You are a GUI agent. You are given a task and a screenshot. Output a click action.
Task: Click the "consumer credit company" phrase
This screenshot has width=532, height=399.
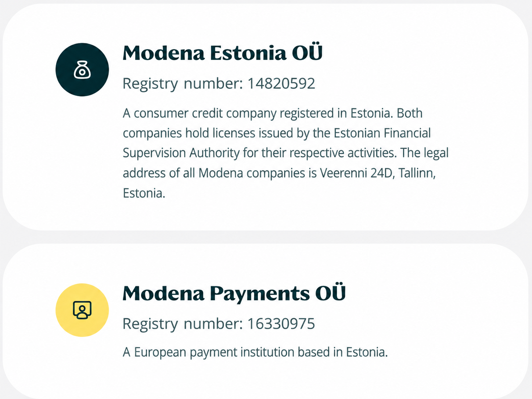205,114
